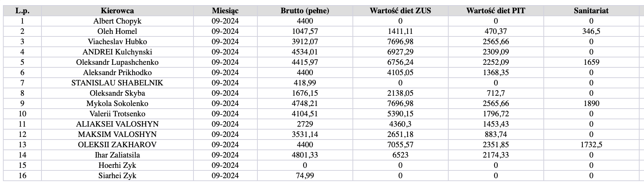Click ANDREI Kulchynski driver cell
The height and width of the screenshot is (187, 644).
click(x=117, y=52)
